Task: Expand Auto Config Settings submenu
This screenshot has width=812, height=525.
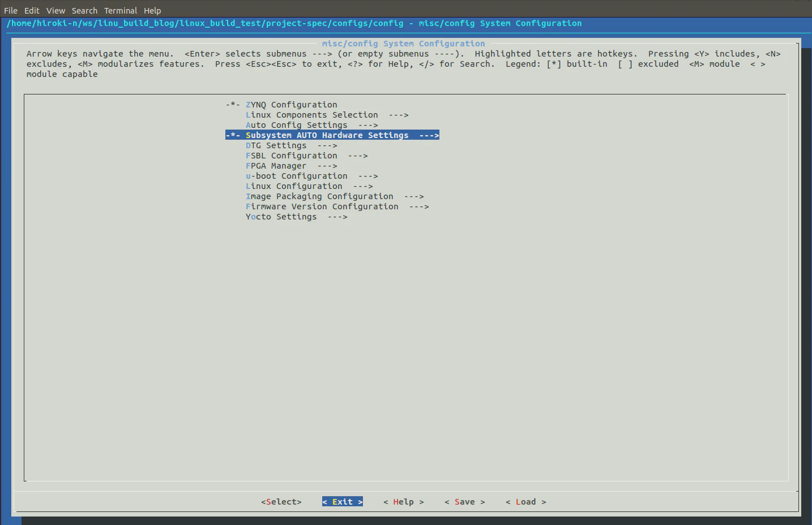Action: (x=311, y=125)
